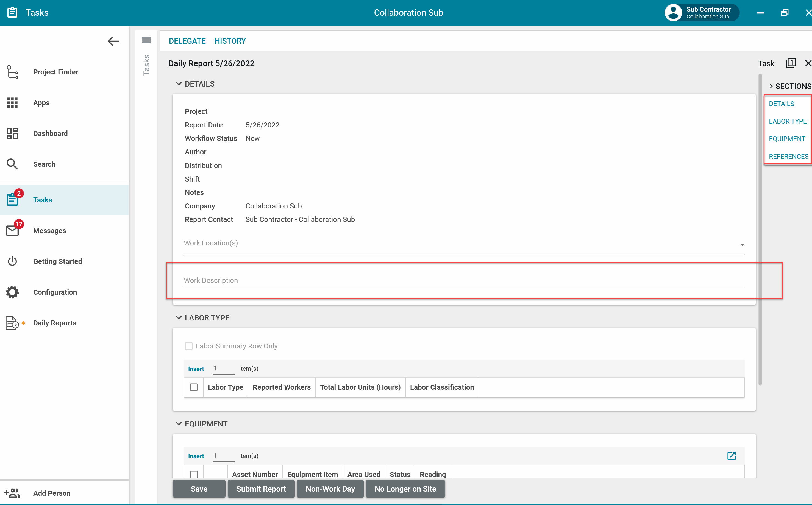Open the Apps grid icon
This screenshot has height=505, width=812.
pyautogui.click(x=12, y=102)
